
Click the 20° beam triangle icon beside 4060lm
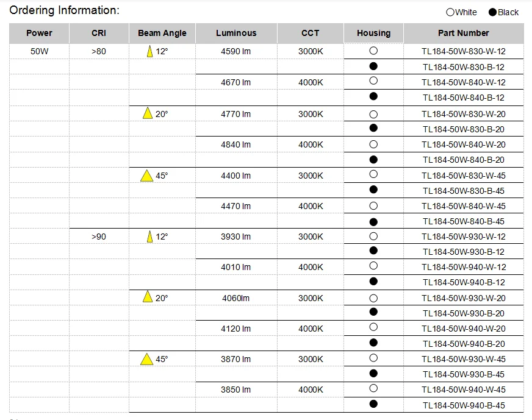coord(147,297)
